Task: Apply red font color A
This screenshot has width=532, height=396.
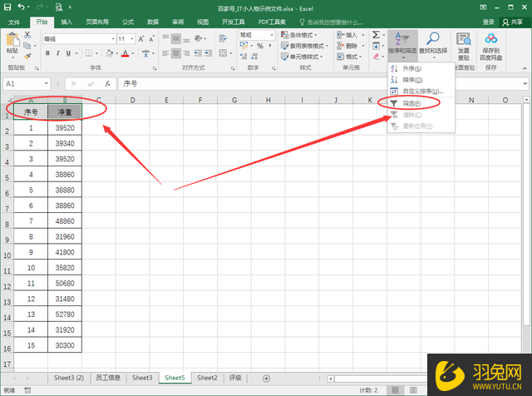Action: coord(126,53)
